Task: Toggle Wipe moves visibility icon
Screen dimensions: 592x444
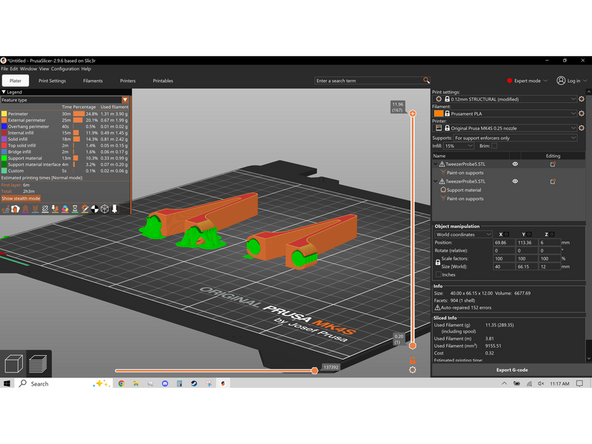Action: [x=15, y=209]
